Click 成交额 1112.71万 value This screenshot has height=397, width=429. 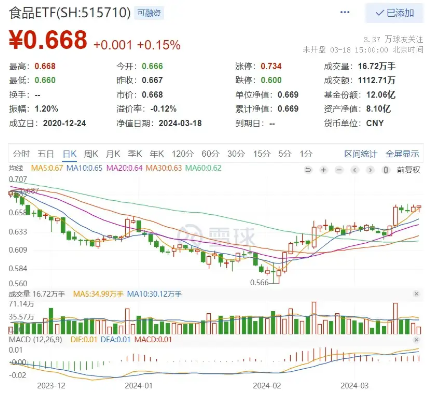(377, 80)
